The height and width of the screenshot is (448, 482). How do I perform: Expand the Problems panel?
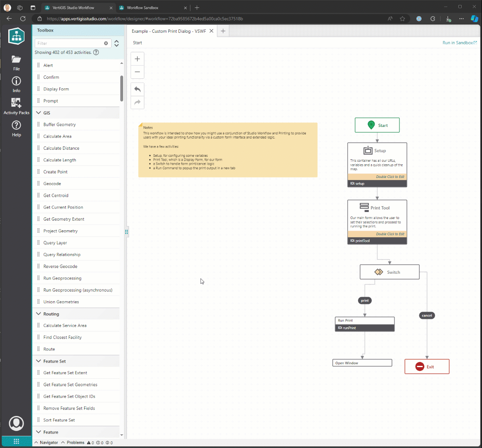point(73,443)
